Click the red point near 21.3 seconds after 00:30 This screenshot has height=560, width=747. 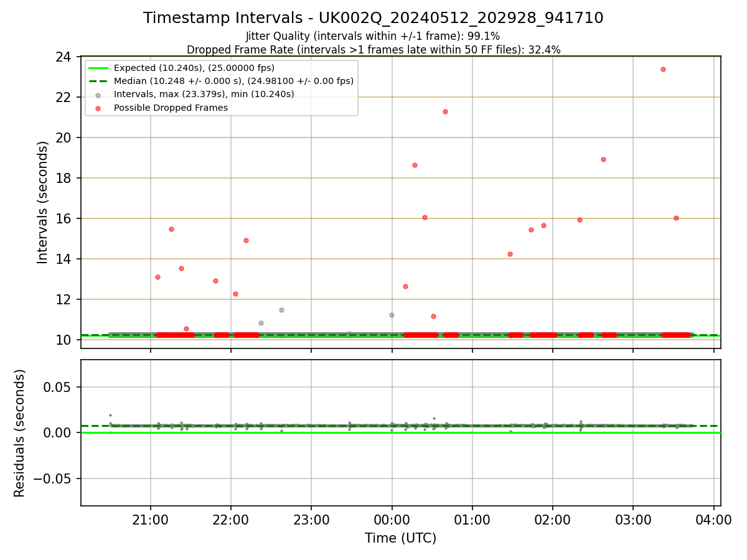(x=445, y=111)
